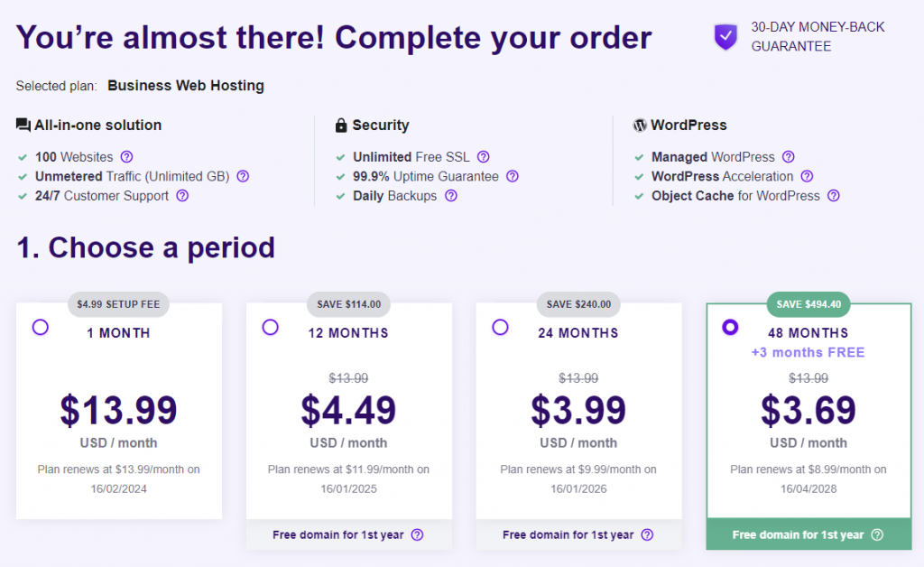The height and width of the screenshot is (567, 924).
Task: Click the money-back guarantee shield icon
Action: [725, 37]
